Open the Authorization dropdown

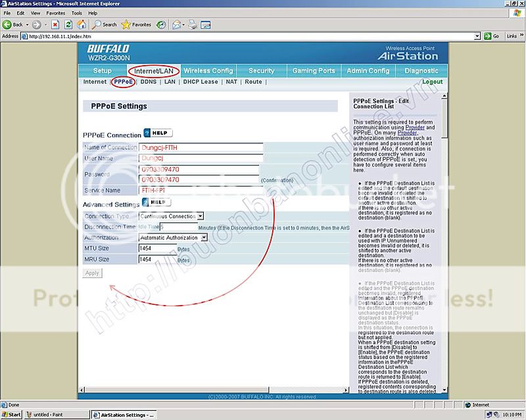click(x=204, y=237)
